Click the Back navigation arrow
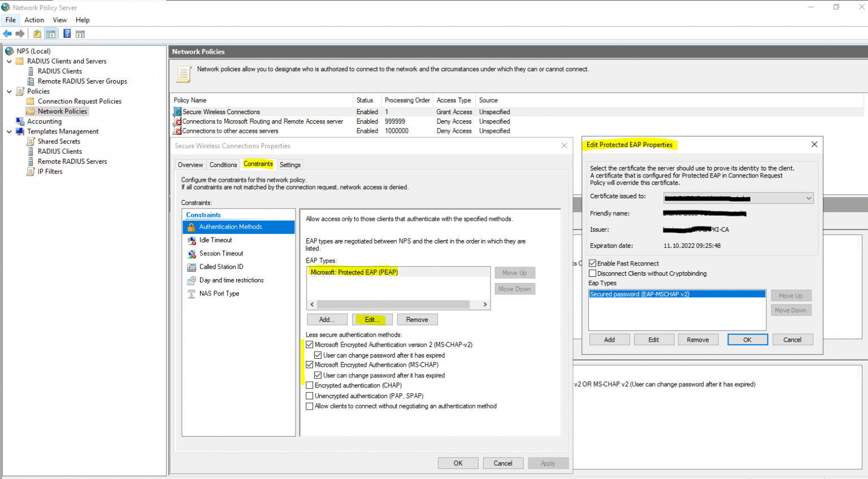 7,33
